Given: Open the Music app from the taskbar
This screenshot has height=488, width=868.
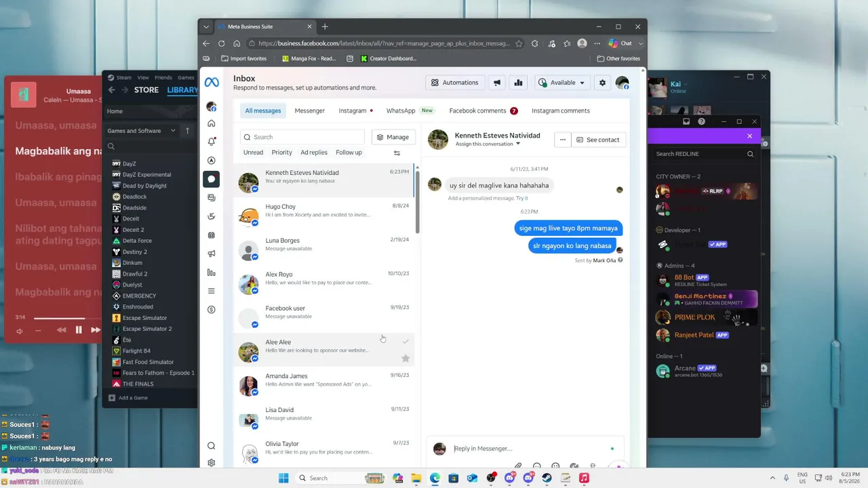Looking at the screenshot, I should coord(584,478).
